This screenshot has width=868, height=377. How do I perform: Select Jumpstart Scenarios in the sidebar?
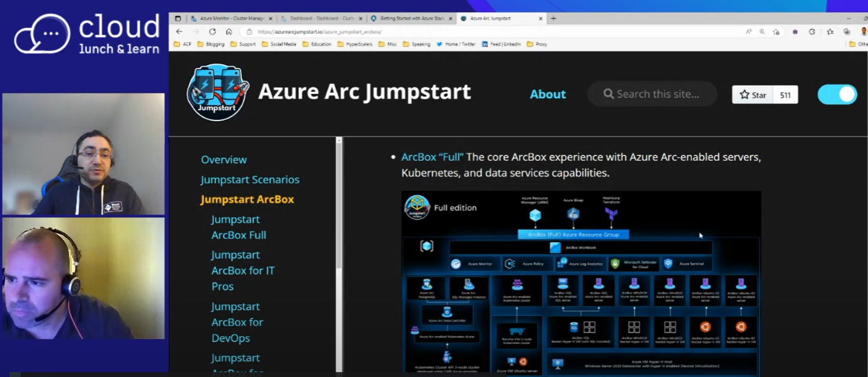click(x=250, y=179)
